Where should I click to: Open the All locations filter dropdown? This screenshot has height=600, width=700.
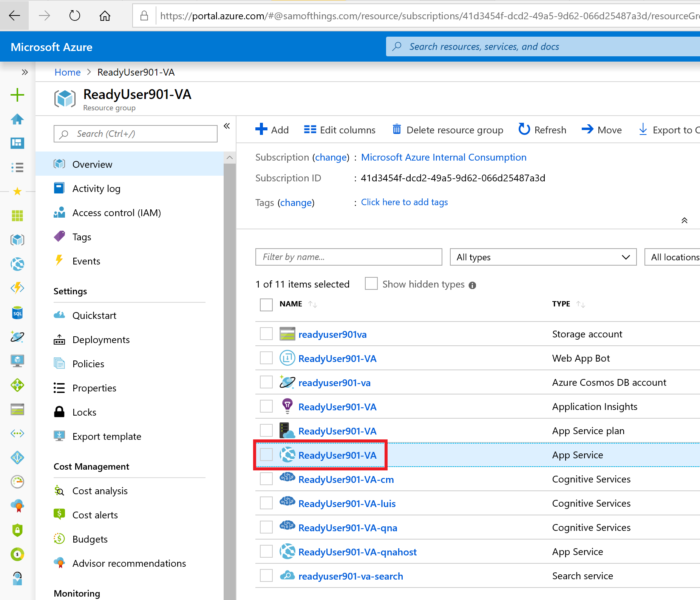pos(672,257)
